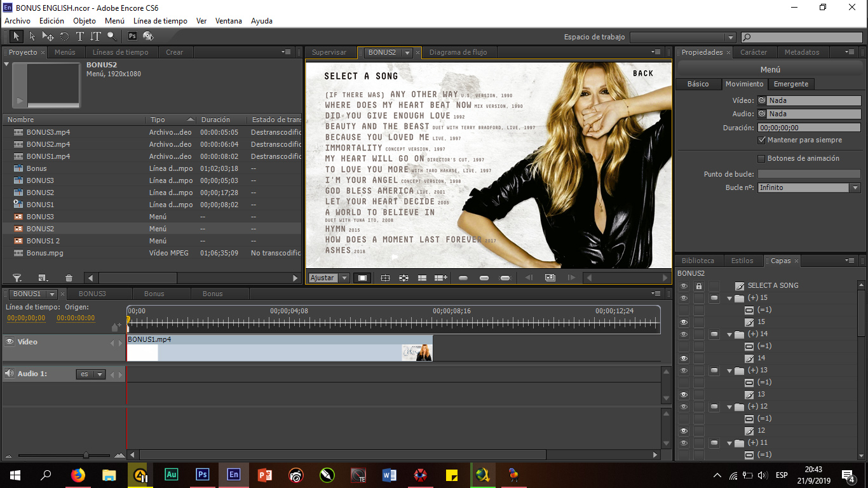The width and height of the screenshot is (868, 488).
Task: Open the Ajustar zoom dropdown
Action: [x=344, y=278]
